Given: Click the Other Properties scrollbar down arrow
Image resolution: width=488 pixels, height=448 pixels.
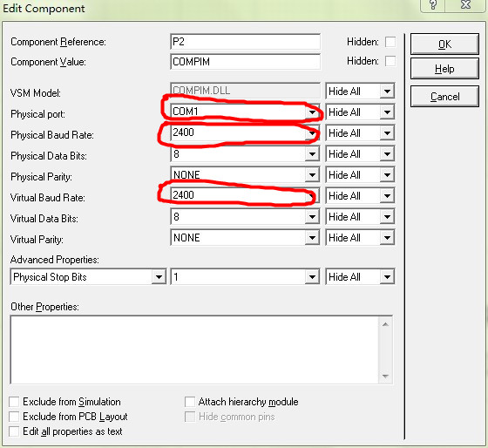Looking at the screenshot, I should [385, 376].
